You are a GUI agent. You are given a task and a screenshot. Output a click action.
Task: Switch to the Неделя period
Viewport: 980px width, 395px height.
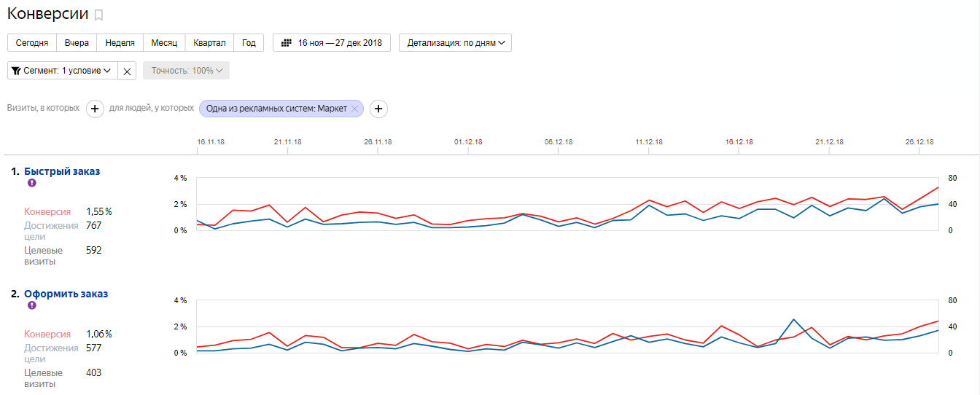(x=120, y=43)
